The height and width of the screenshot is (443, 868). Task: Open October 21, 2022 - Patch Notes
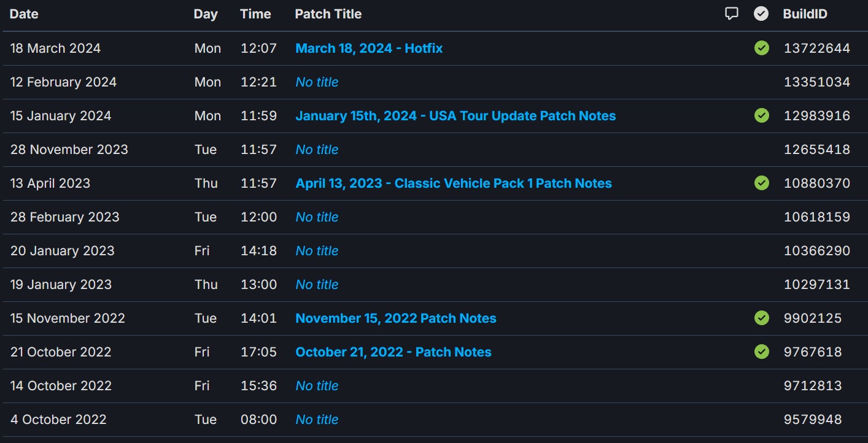coord(393,352)
